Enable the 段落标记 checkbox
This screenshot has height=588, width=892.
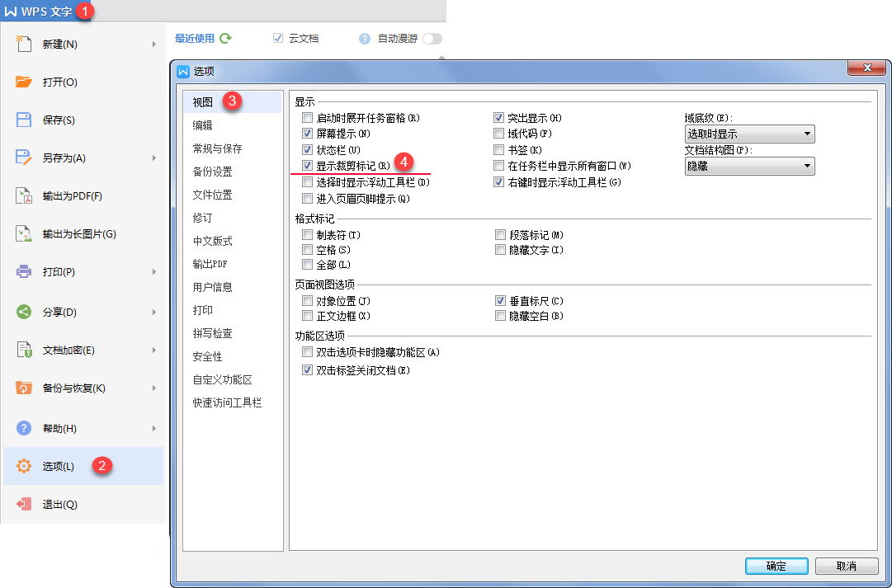point(500,235)
